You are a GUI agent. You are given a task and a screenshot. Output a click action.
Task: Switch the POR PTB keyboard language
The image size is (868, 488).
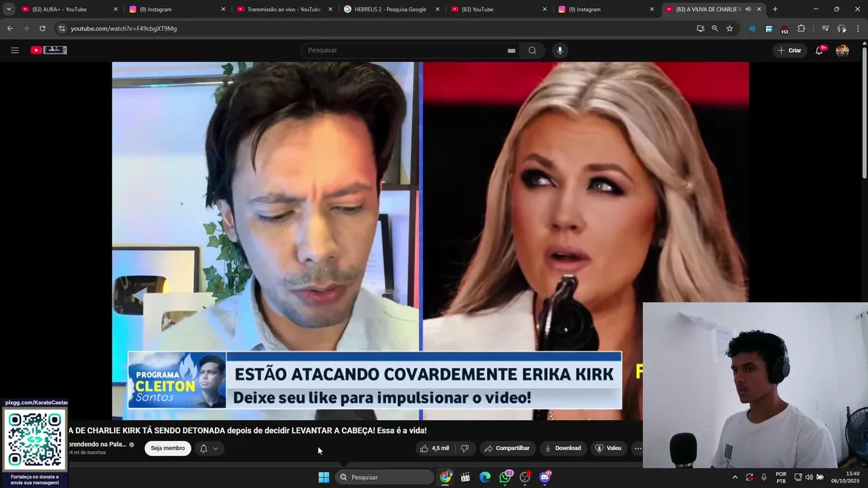tap(781, 477)
